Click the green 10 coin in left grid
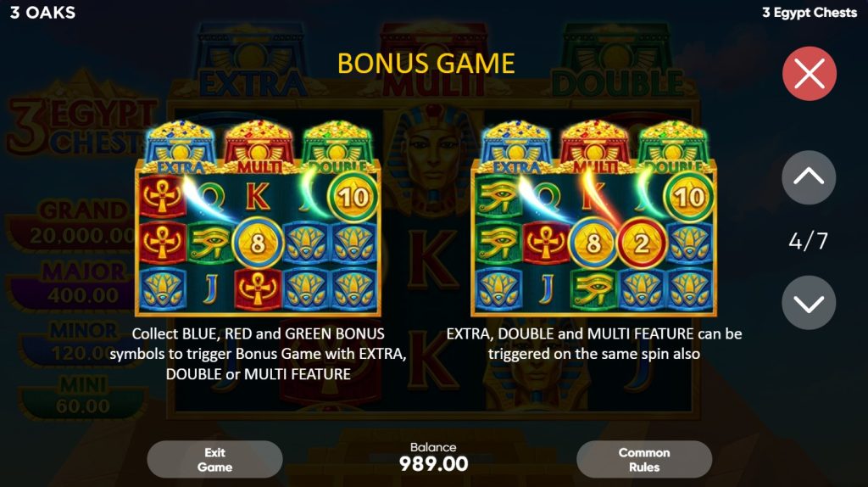The image size is (868, 487). coord(353,197)
